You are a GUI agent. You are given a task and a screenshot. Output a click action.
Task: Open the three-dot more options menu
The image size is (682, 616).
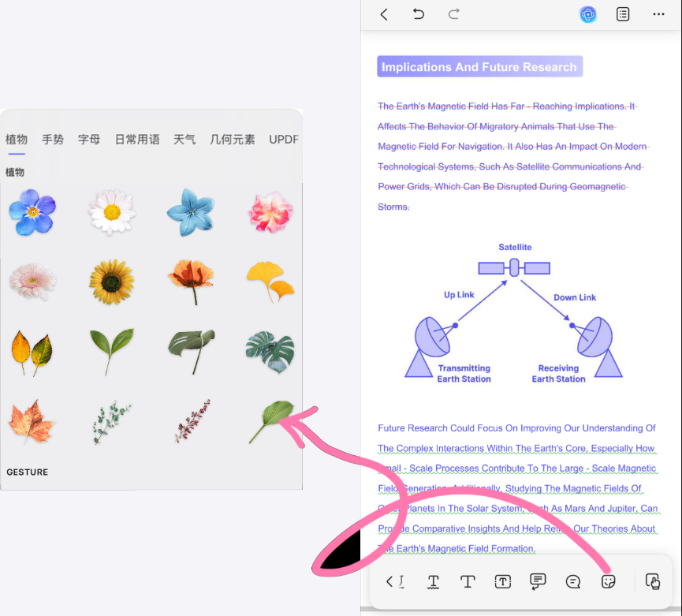pos(658,14)
